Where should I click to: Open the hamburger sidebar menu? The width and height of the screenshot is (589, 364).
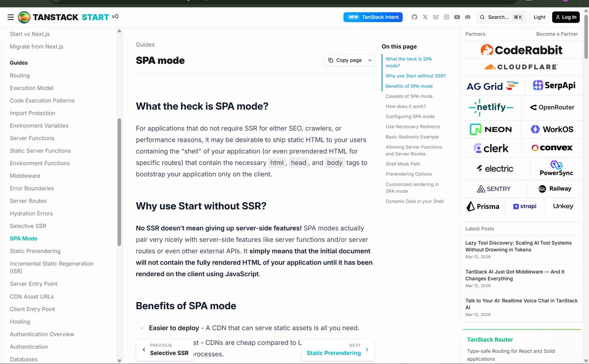pyautogui.click(x=10, y=17)
